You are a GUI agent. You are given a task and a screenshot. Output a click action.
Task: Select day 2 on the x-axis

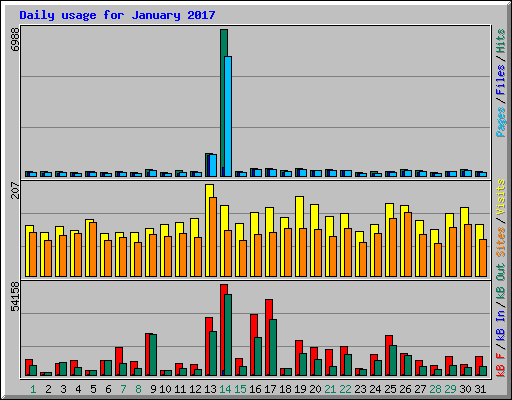point(48,389)
